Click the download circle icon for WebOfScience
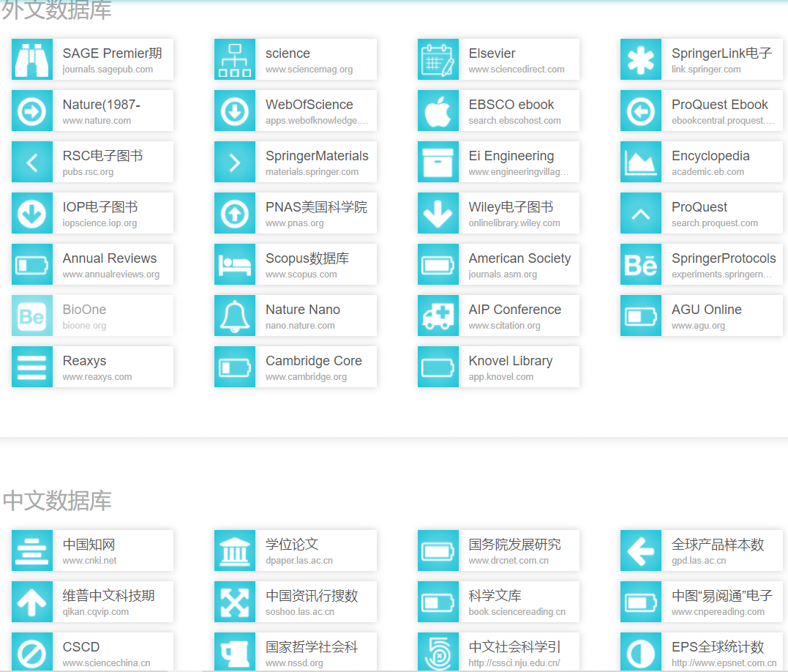 click(235, 111)
